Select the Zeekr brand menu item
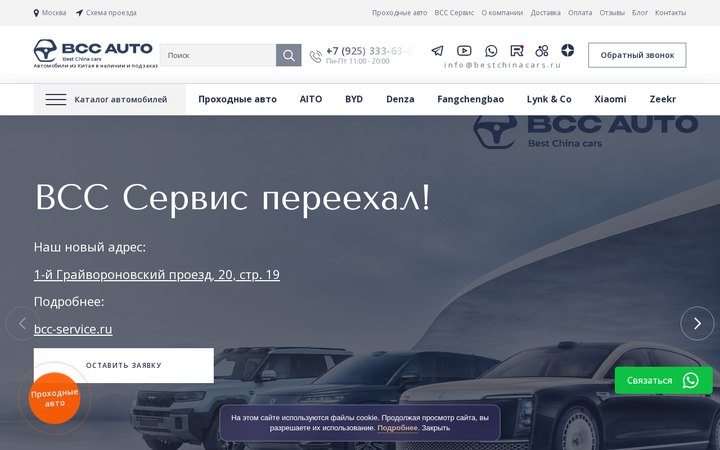 tap(663, 99)
